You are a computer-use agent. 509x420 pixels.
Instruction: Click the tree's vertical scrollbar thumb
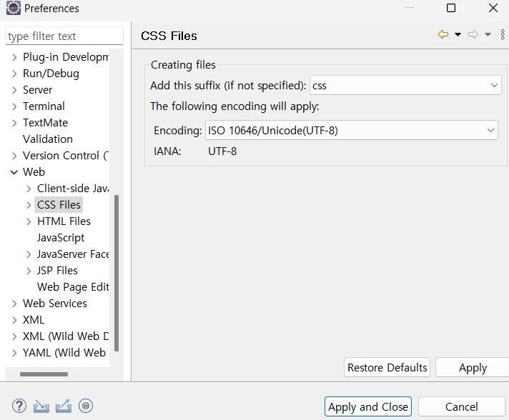(x=117, y=273)
